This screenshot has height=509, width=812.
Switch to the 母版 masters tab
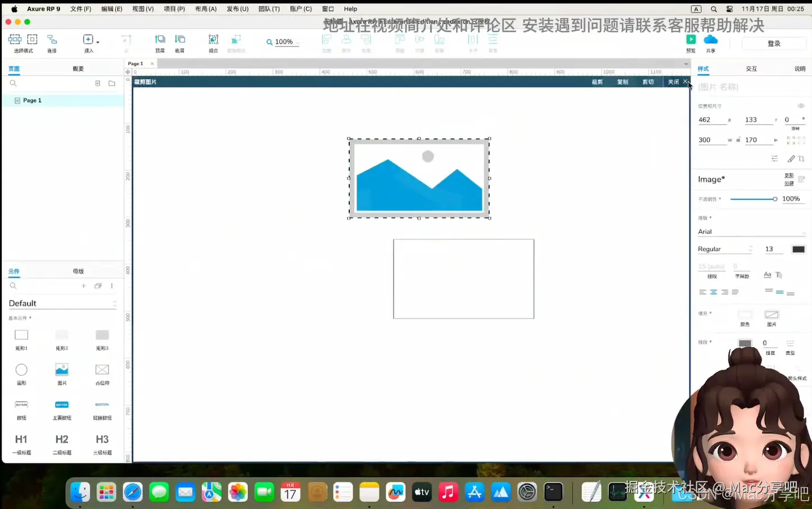pos(78,271)
